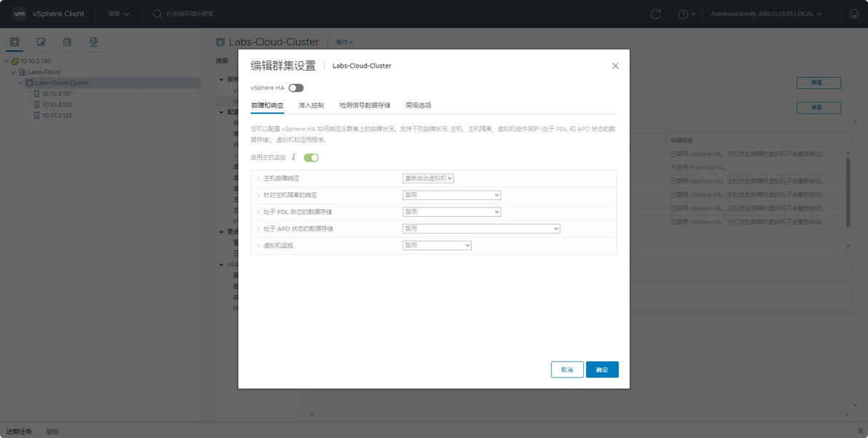868x438 pixels.
Task: Open the 处于 PDL 状态的数据存储 dropdown
Action: (x=451, y=212)
